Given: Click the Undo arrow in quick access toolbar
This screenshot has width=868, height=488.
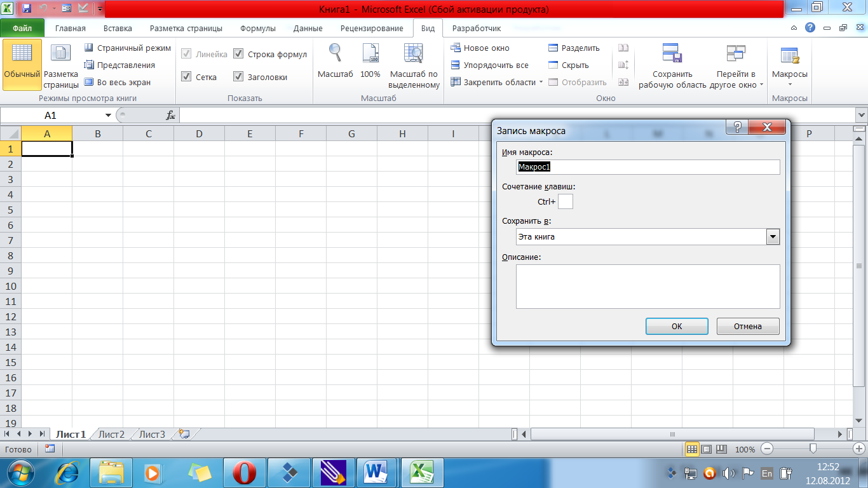Looking at the screenshot, I should point(43,9).
